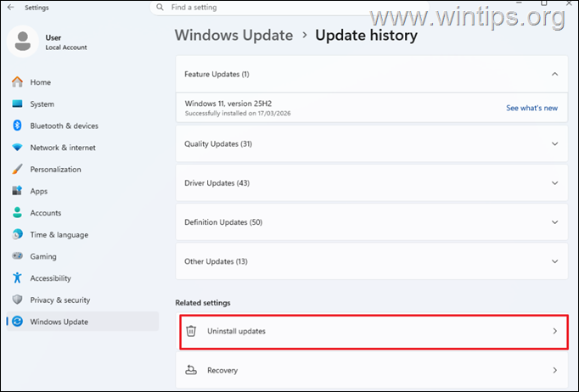Viewport: 579px width, 392px height.
Task: Click the Gaming controller icon
Action: coord(17,255)
